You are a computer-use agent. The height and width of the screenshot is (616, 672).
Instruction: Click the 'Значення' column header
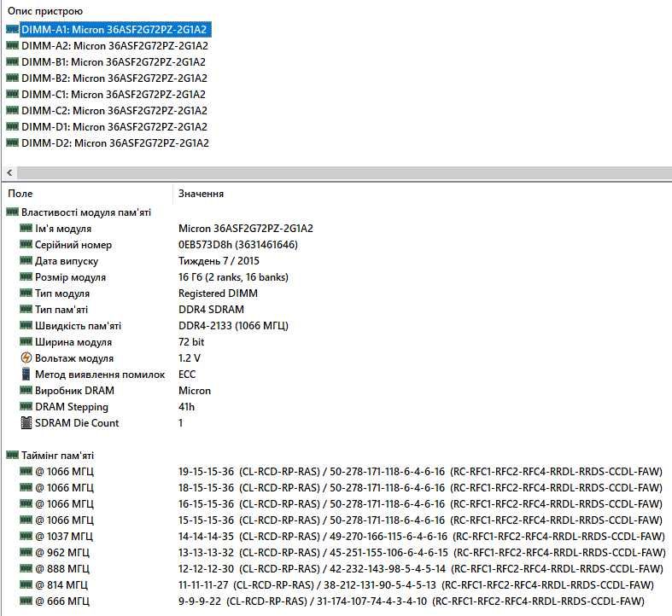(201, 194)
